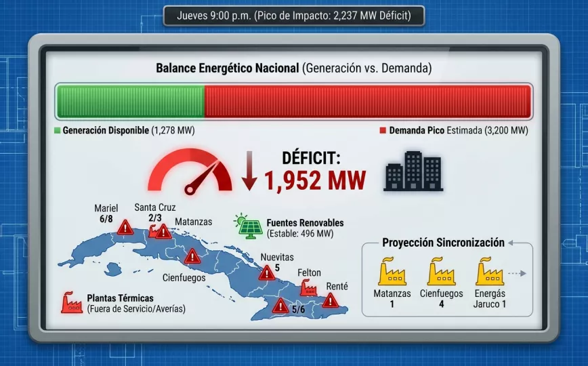
Task: Click the Cienfuegos label below the map
Action: point(184,278)
